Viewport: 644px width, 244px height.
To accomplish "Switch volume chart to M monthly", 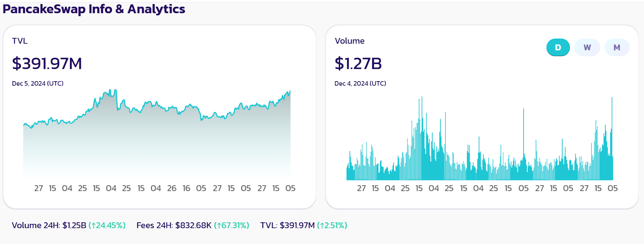I will click(617, 47).
